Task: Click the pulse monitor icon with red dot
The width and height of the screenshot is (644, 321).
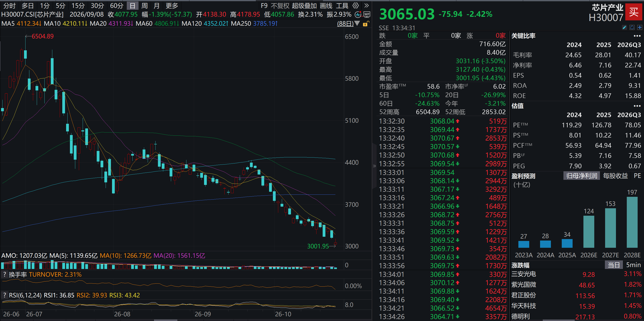Action: coord(358,14)
